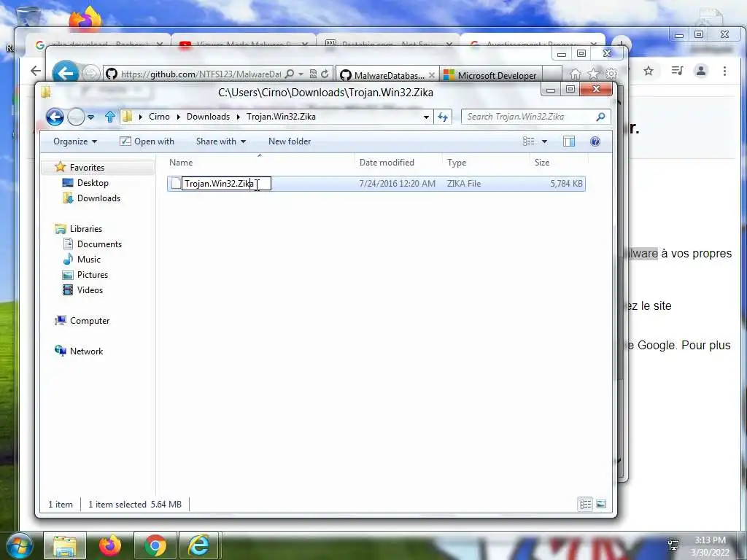Sort by Date modified column
The image size is (747, 560).
[398, 163]
